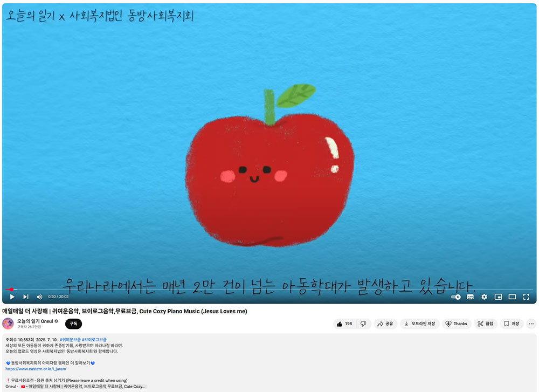Toggle the autoplay switch
Viewport: 539px width, 392px height.
click(x=456, y=297)
